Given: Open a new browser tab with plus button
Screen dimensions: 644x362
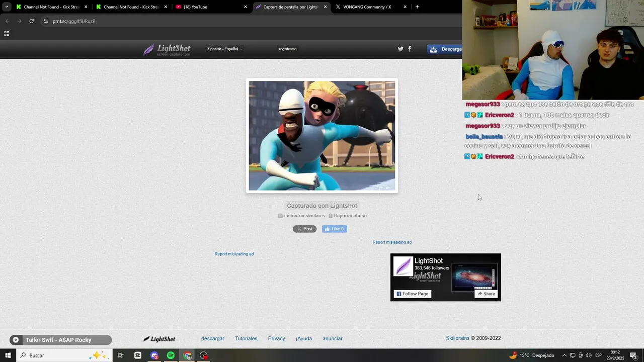Looking at the screenshot, I should pos(417,7).
